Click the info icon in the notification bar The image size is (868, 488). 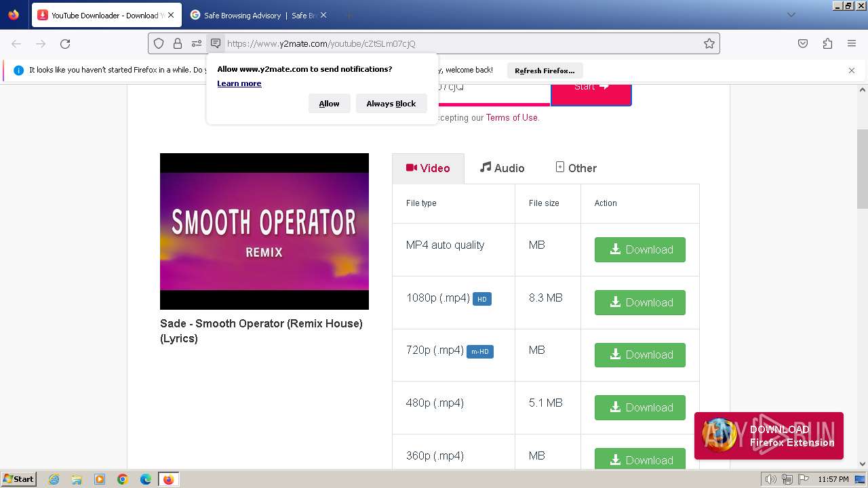click(18, 70)
